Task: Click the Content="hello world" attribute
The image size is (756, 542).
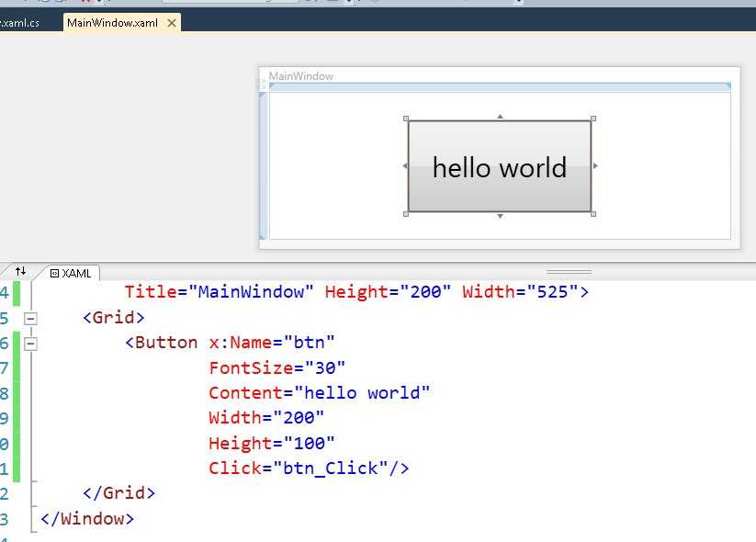Action: coord(319,393)
